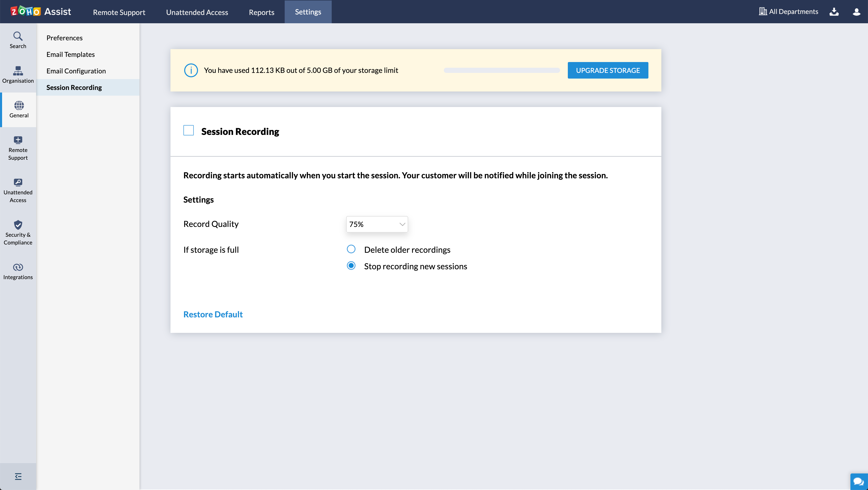
Task: Collapse the sidebar using the bottom icon
Action: click(x=18, y=476)
